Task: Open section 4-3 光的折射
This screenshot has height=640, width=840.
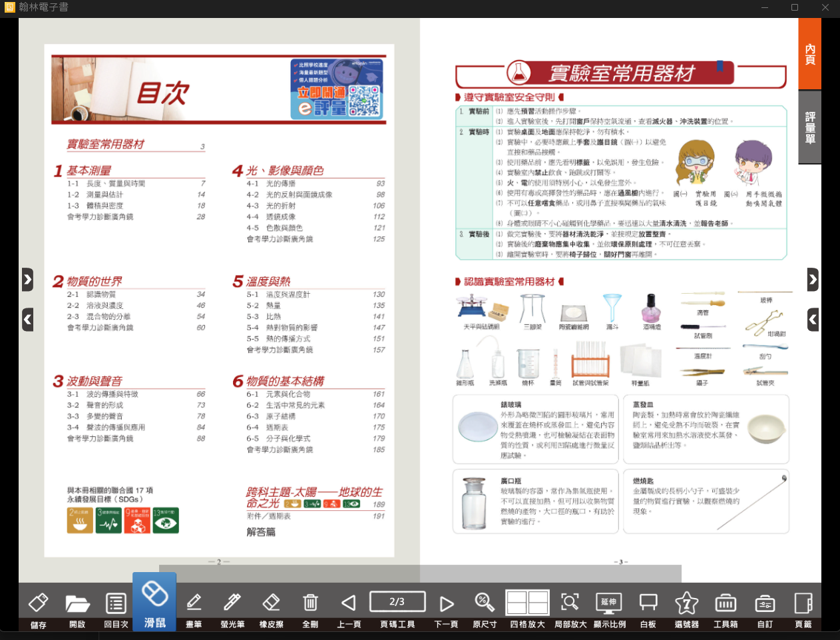Action: point(315,206)
